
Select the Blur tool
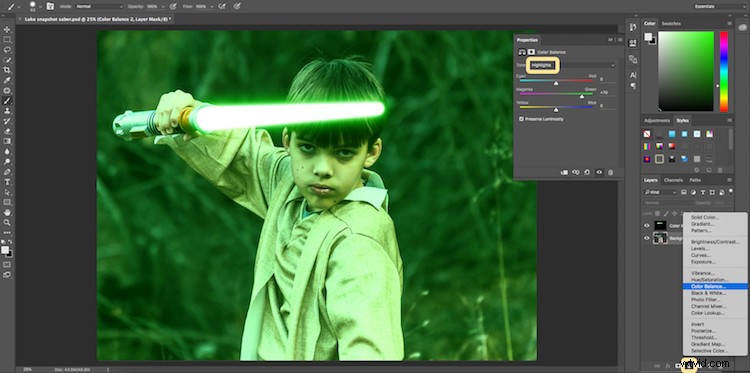(7, 151)
